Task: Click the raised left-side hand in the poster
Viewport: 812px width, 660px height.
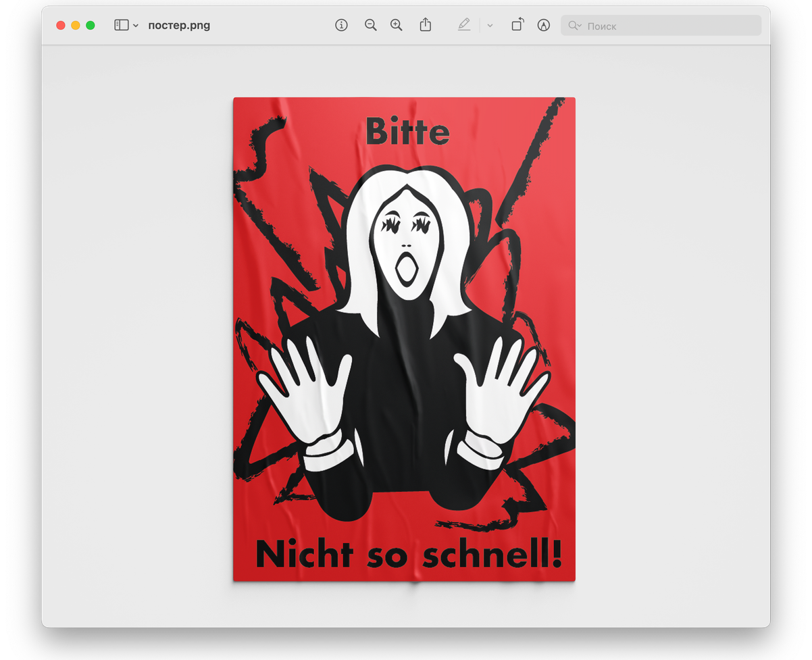Action: point(305,388)
